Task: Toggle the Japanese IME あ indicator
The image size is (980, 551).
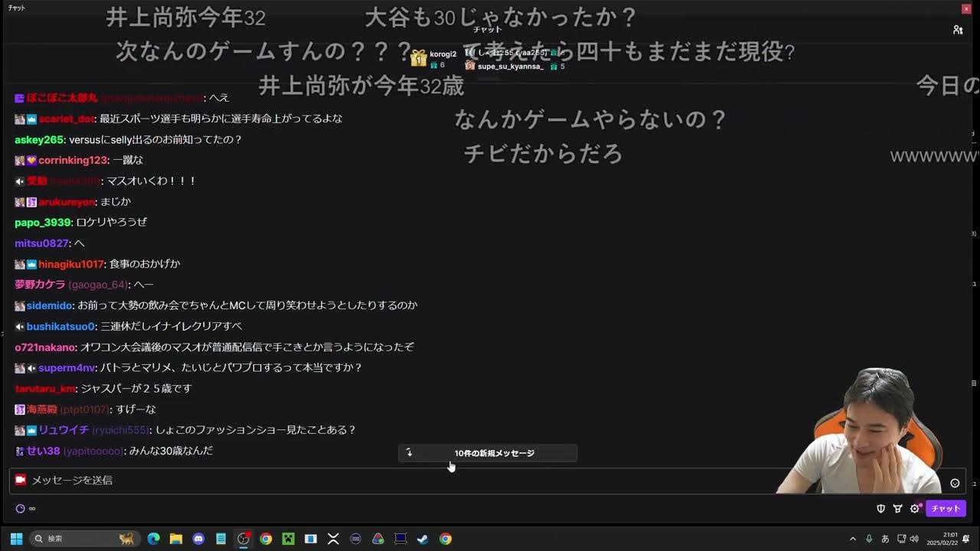Action: pos(885,539)
